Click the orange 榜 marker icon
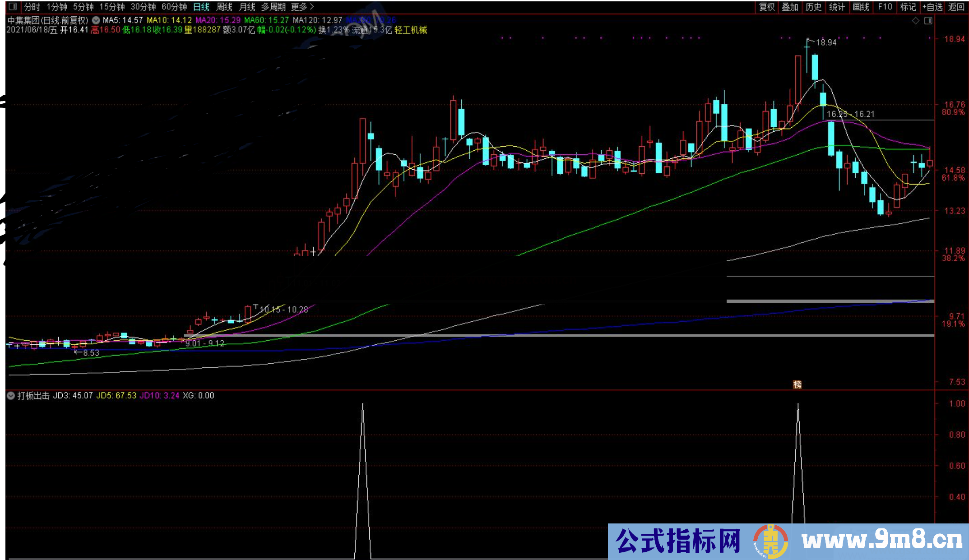The image size is (969, 560). coord(797,384)
